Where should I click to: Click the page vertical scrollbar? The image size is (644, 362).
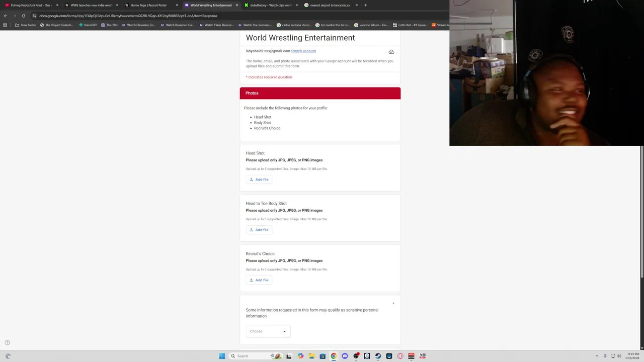click(641, 211)
